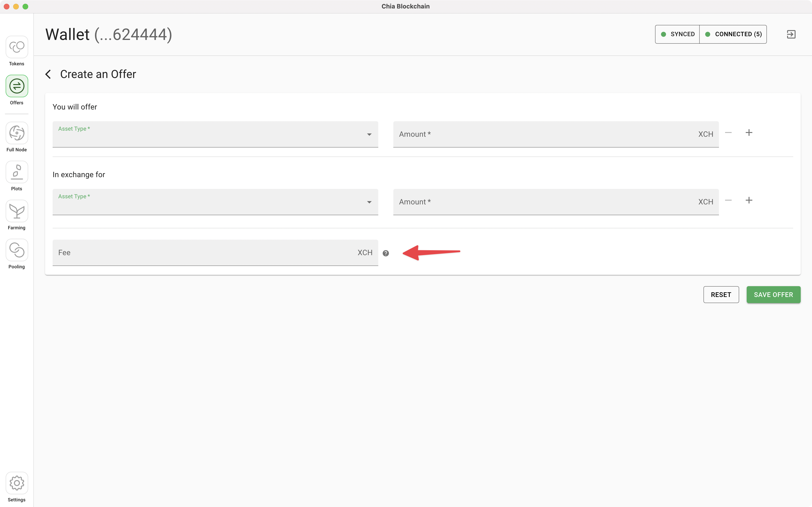Switch to the Farming view
The height and width of the screenshot is (507, 812).
[17, 211]
